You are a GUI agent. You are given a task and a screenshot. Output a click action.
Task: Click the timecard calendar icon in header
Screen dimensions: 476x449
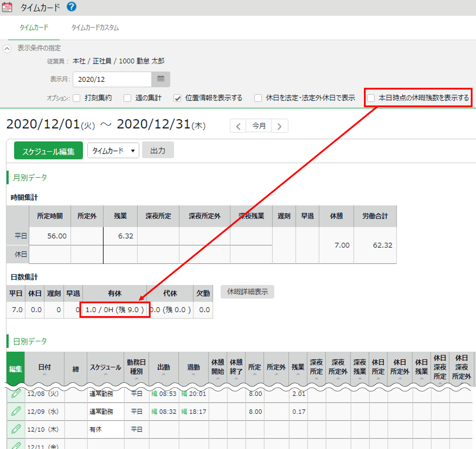coord(7,7)
